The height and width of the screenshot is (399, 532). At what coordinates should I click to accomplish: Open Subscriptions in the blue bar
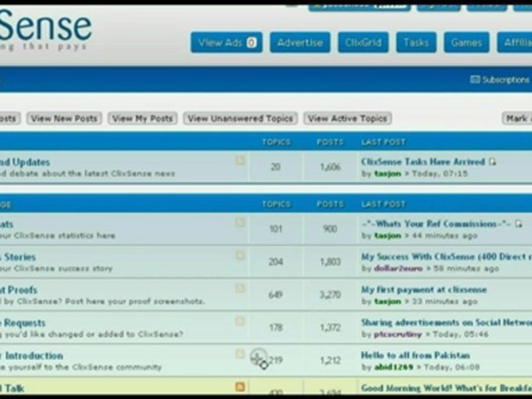[x=505, y=80]
